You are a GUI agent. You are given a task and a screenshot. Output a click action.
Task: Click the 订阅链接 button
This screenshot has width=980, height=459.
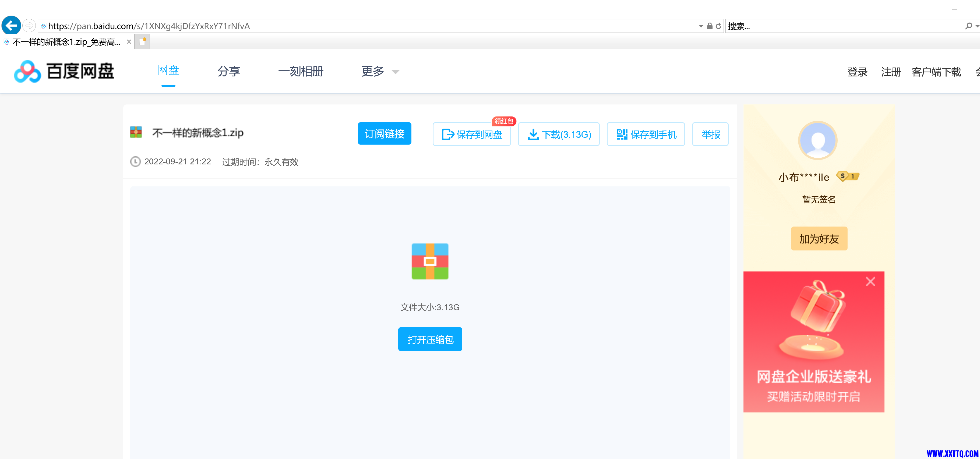coord(384,133)
